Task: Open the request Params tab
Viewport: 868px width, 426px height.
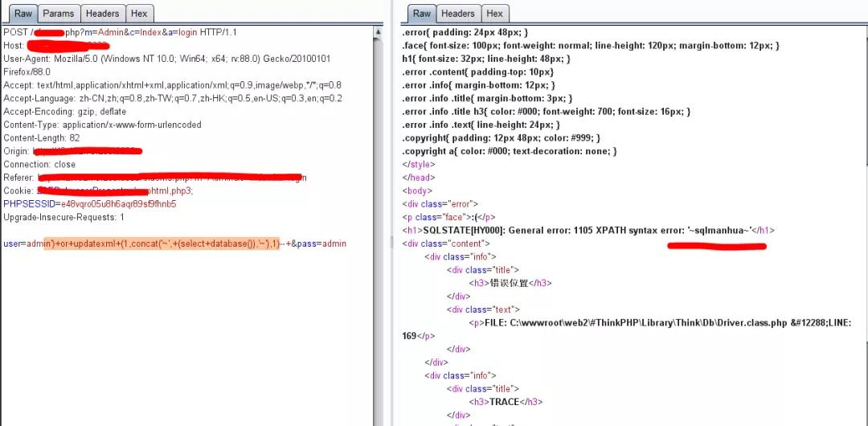Action: 59,14
